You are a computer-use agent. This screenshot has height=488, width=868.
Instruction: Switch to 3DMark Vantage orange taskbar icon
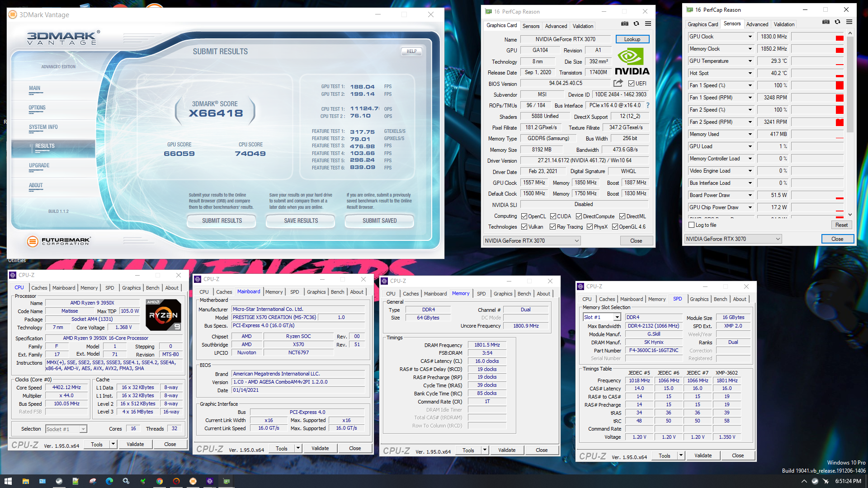(193, 481)
